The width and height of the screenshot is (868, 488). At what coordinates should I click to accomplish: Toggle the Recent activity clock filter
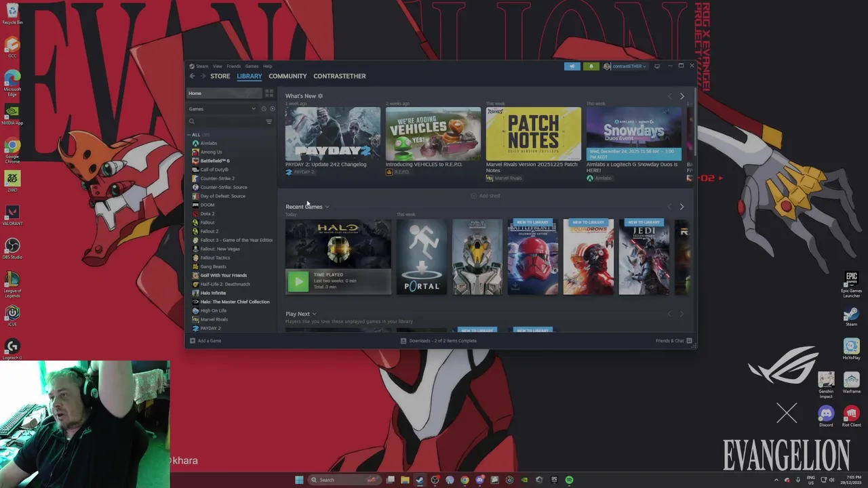[x=264, y=109]
